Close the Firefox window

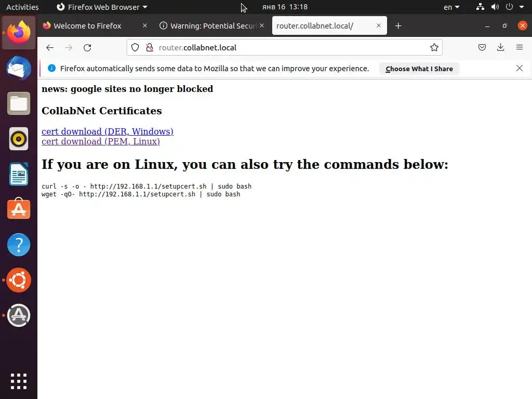point(522,25)
